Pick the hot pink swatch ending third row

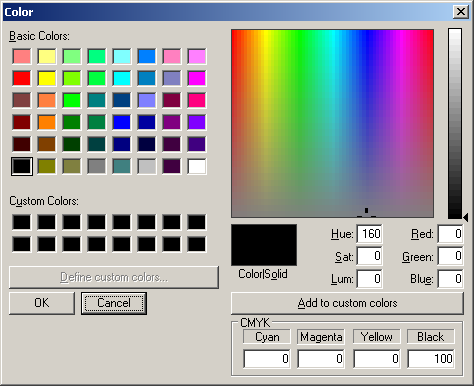pos(197,100)
